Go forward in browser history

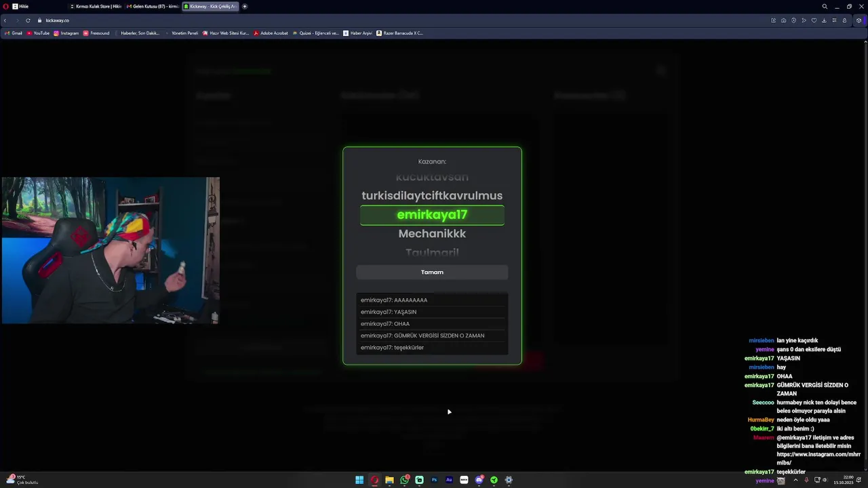point(16,20)
